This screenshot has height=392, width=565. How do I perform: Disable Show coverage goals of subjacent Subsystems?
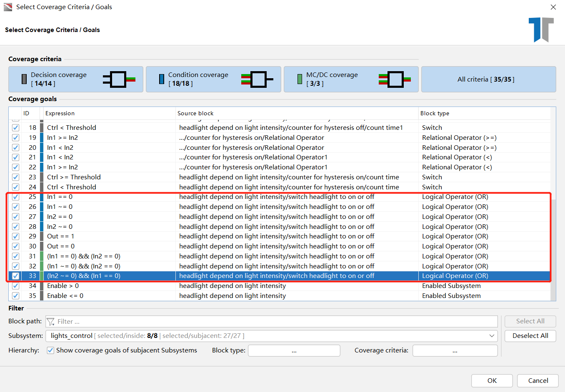click(x=50, y=350)
